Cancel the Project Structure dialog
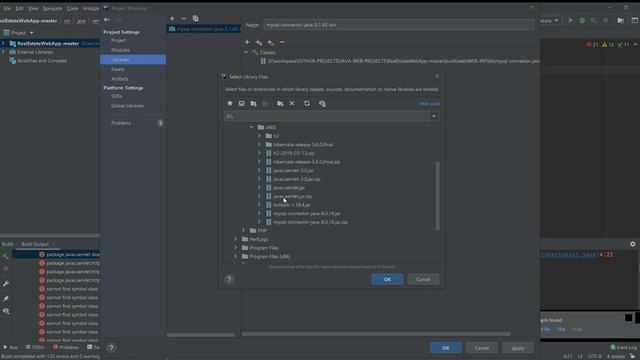 (482, 348)
